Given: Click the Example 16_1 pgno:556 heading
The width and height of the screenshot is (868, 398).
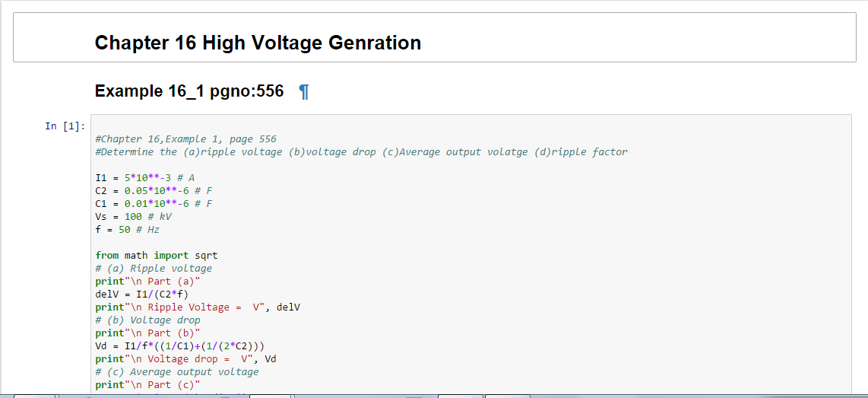Looking at the screenshot, I should click(x=189, y=91).
